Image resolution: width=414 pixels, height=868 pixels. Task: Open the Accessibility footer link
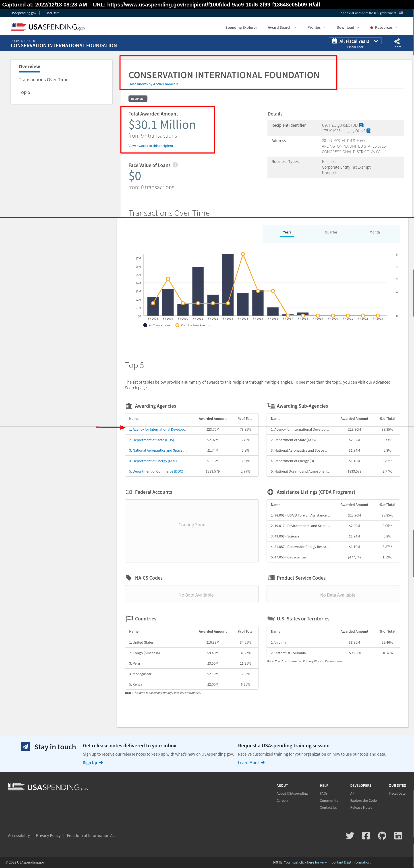tap(19, 835)
